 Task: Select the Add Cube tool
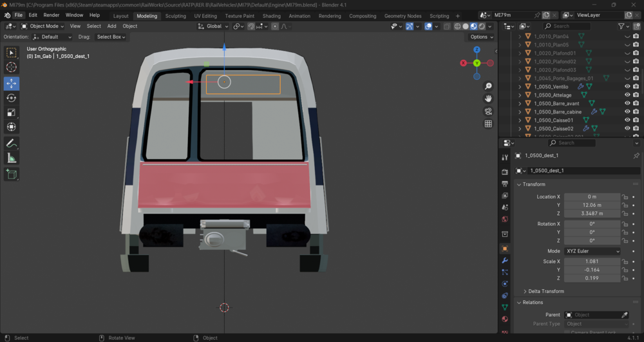point(11,174)
